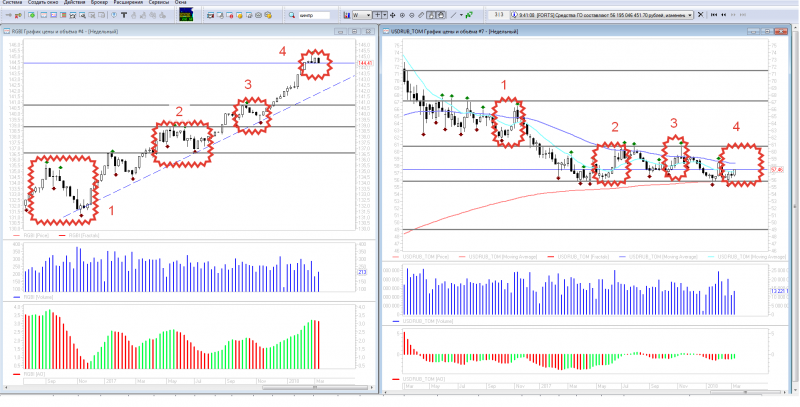Go to the previous message arrow
The width and height of the screenshot is (800, 407).
pyautogui.click(x=724, y=15)
